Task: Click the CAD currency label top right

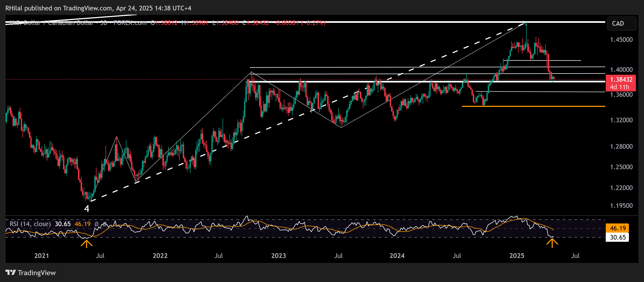Action: coord(622,24)
